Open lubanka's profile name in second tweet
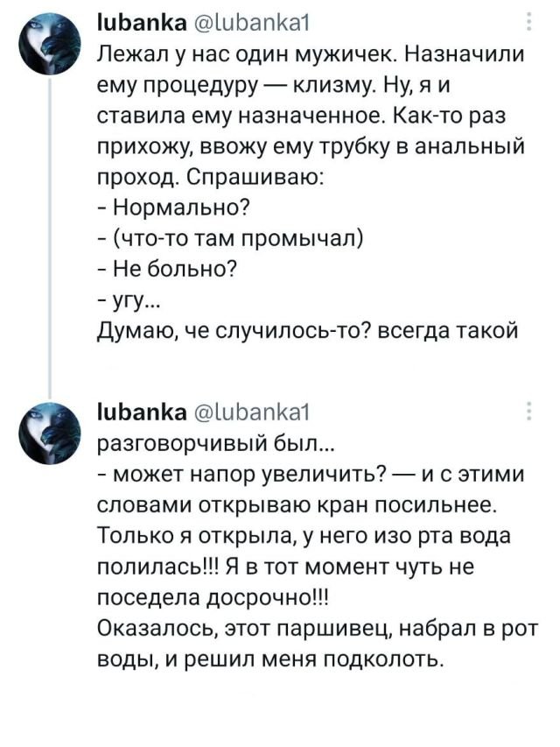 129,410
